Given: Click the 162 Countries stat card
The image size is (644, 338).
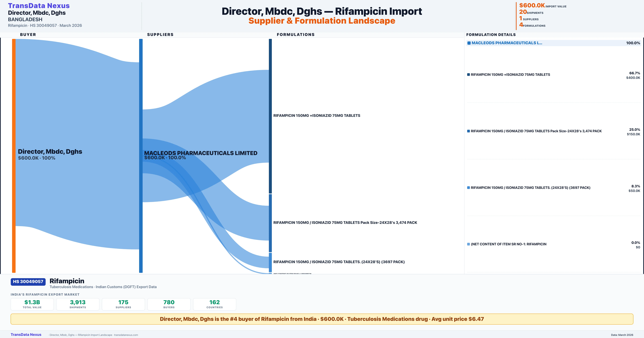Looking at the screenshot, I should pos(215,304).
